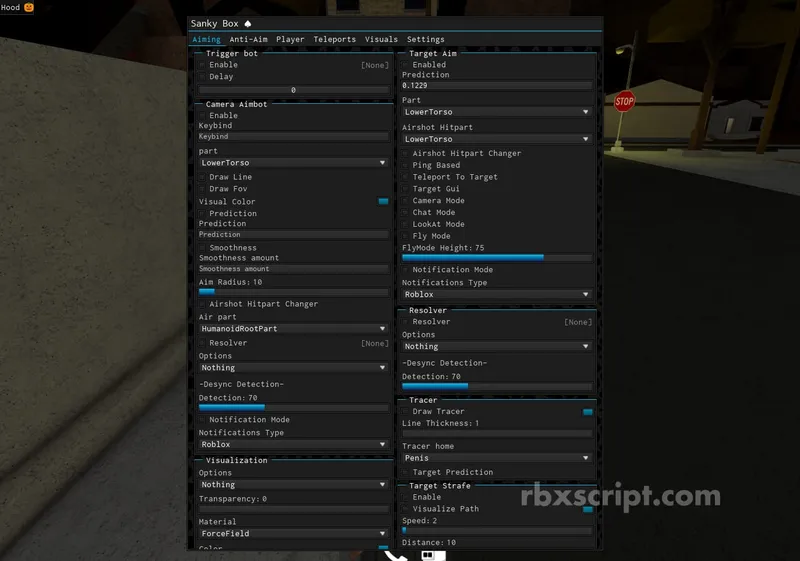Switch to the Visuals tab

point(381,39)
